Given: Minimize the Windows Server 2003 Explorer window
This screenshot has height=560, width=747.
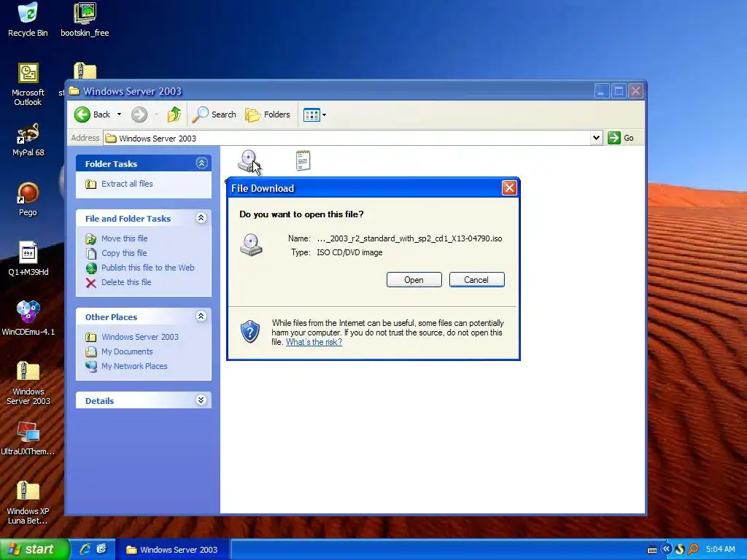Looking at the screenshot, I should click(602, 91).
